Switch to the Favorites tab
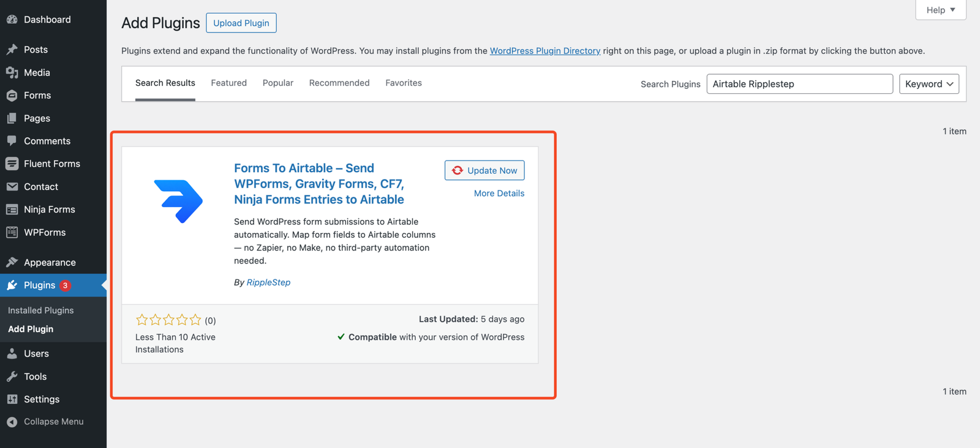Viewport: 980px width, 448px height. click(404, 83)
